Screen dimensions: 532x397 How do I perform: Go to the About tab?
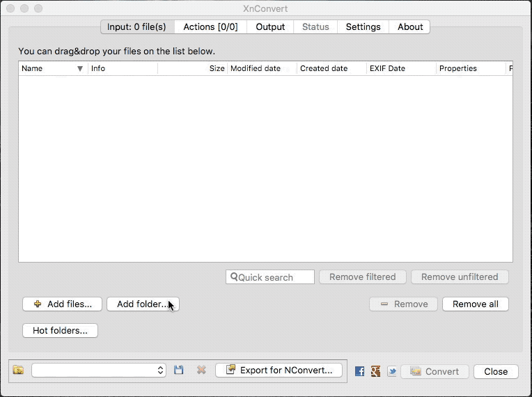tap(410, 26)
